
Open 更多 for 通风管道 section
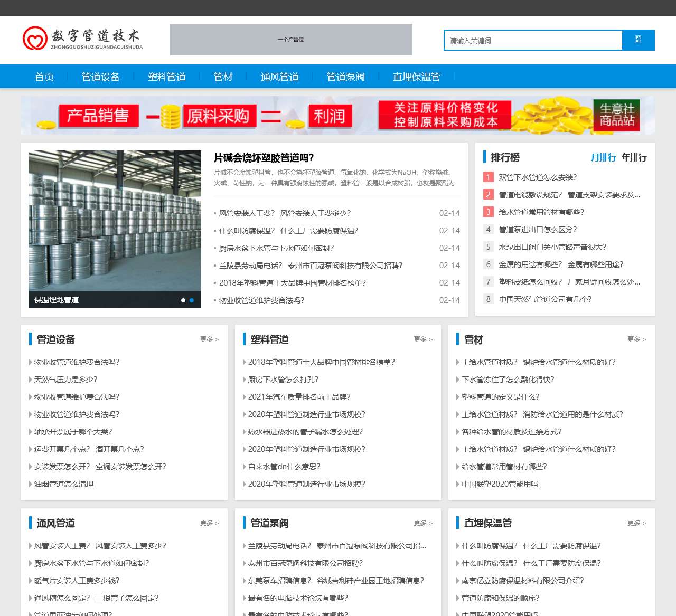tap(209, 523)
